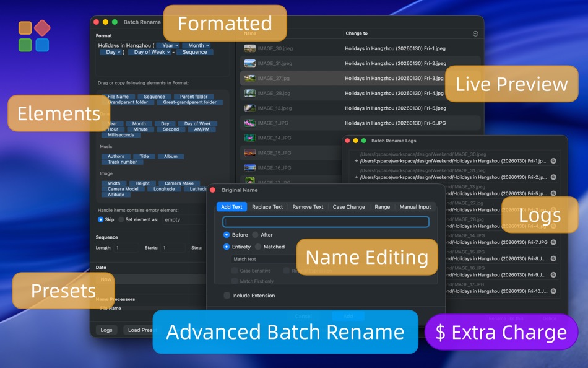Click the Sequence element chip
Viewport: 588px width, 368px height.
point(155,97)
